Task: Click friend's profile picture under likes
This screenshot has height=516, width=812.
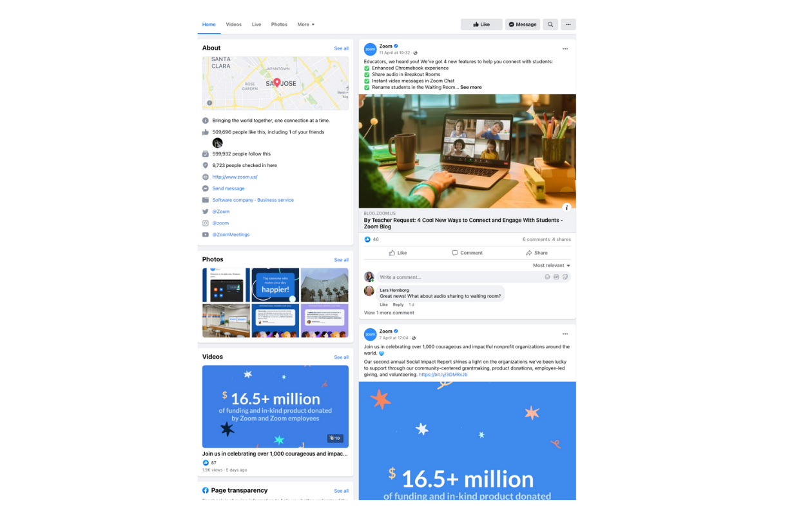Action: (218, 143)
